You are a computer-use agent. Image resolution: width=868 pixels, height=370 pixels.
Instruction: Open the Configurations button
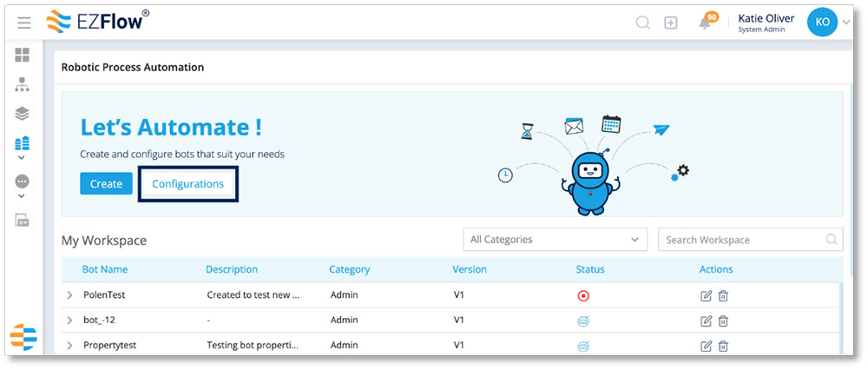(188, 184)
